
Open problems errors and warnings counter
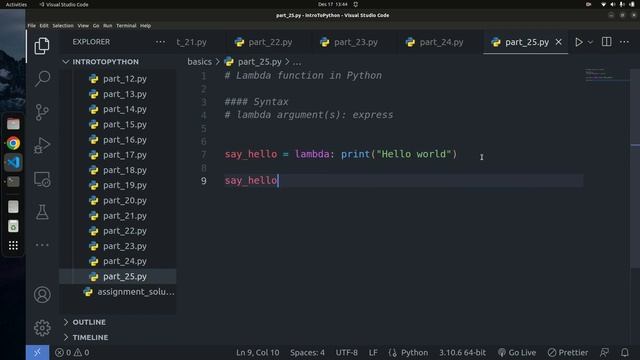[72, 353]
